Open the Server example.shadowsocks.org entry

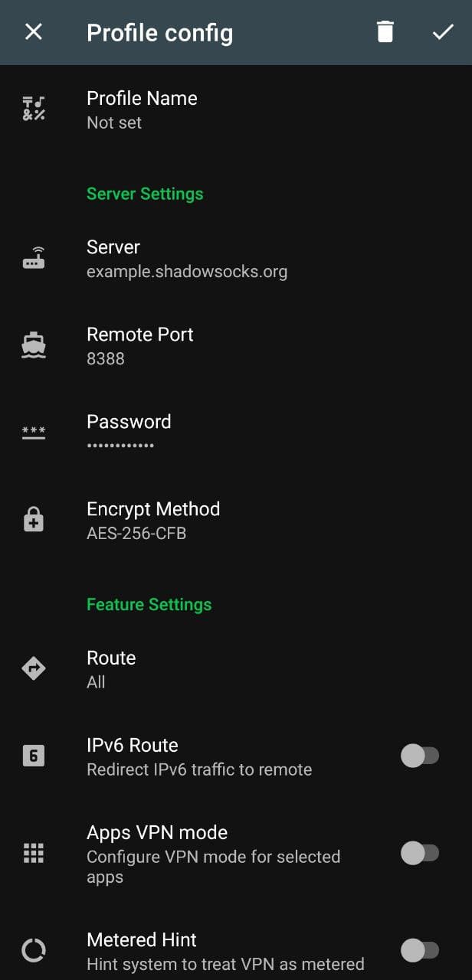(187, 259)
